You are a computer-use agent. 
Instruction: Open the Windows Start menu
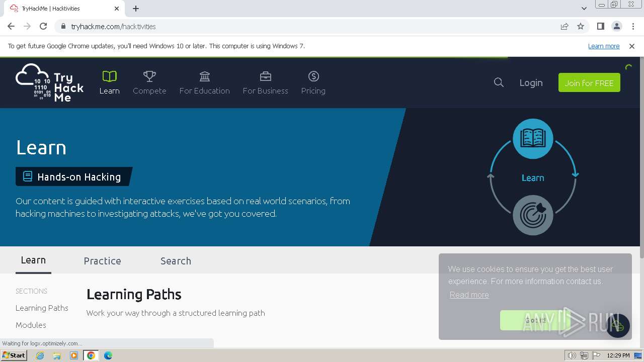pos(14,355)
